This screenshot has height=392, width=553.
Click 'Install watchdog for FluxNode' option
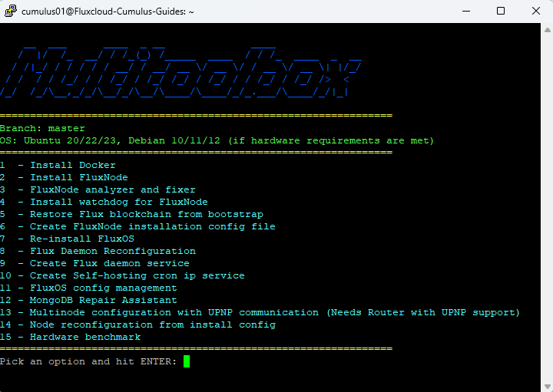pos(119,202)
